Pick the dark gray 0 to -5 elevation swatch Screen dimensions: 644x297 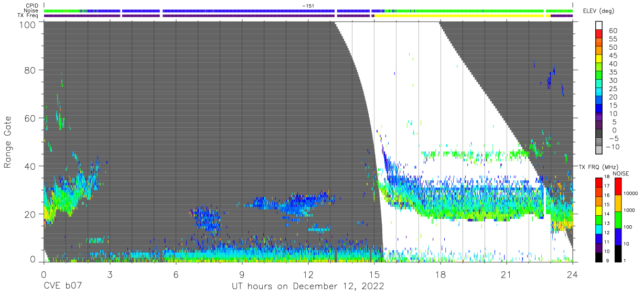click(x=598, y=134)
